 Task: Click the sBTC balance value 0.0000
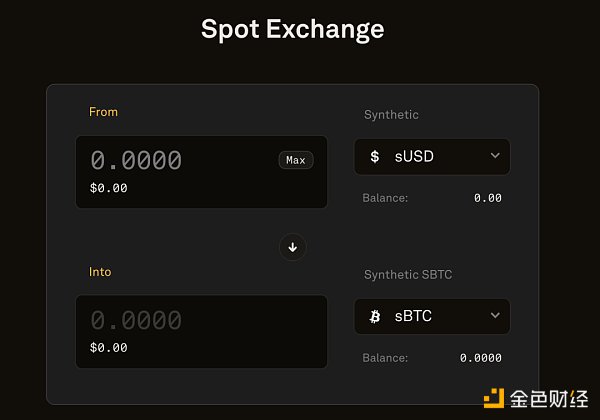[x=480, y=357]
